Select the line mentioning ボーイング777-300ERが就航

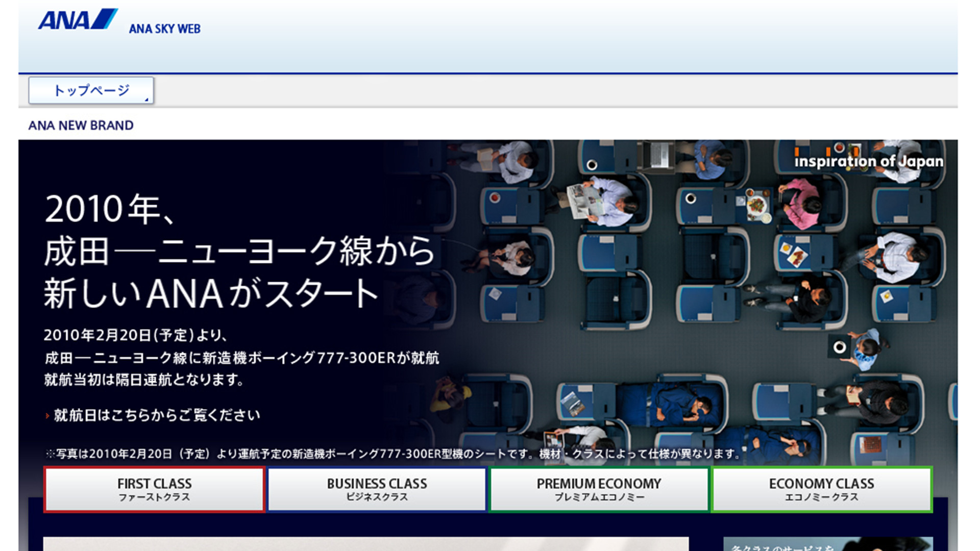click(241, 358)
